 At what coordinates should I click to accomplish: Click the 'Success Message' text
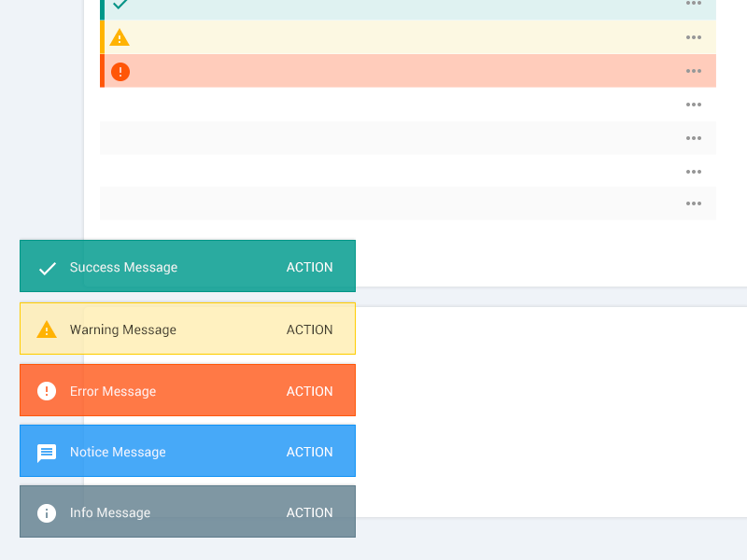pos(123,267)
